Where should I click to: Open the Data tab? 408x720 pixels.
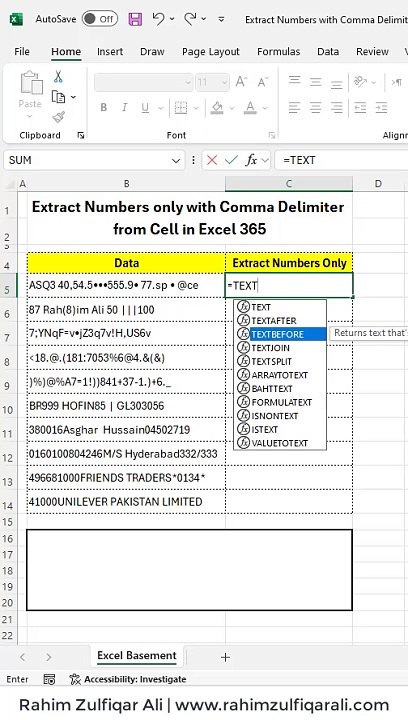click(328, 51)
